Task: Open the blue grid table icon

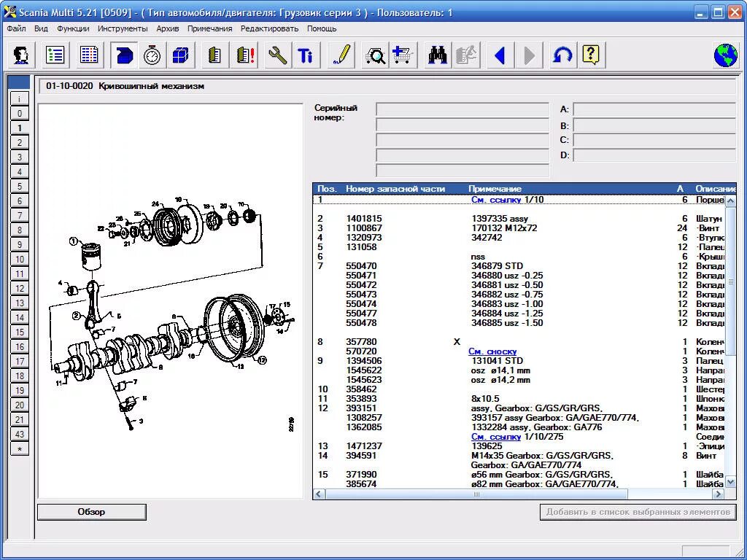Action: click(89, 55)
